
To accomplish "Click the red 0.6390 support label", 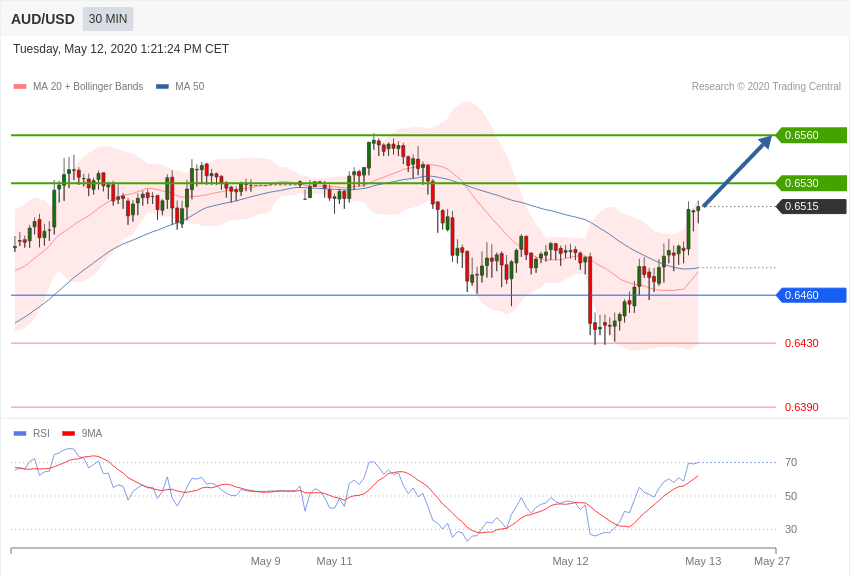I will click(x=802, y=407).
